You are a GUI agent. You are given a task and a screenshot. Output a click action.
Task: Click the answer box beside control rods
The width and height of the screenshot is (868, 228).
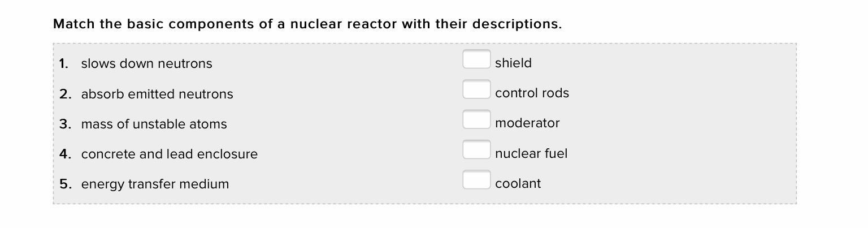point(476,89)
